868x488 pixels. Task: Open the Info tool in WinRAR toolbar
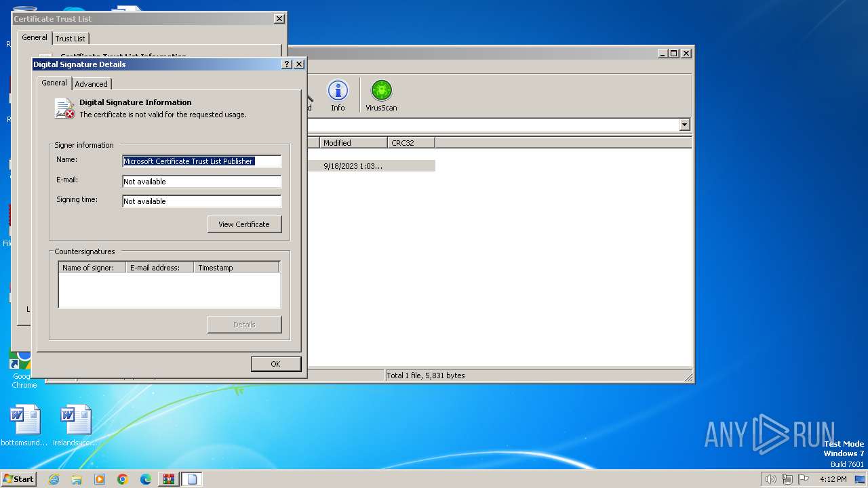coord(338,95)
